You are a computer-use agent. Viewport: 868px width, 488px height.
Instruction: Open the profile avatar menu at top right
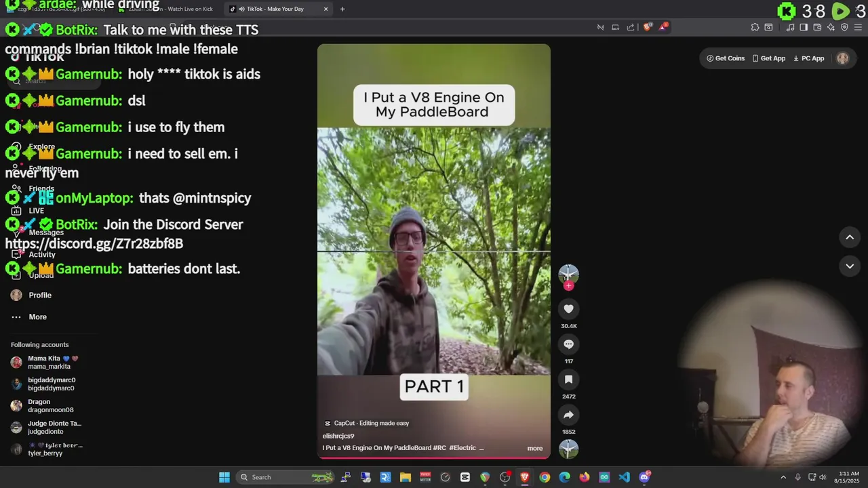[843, 58]
